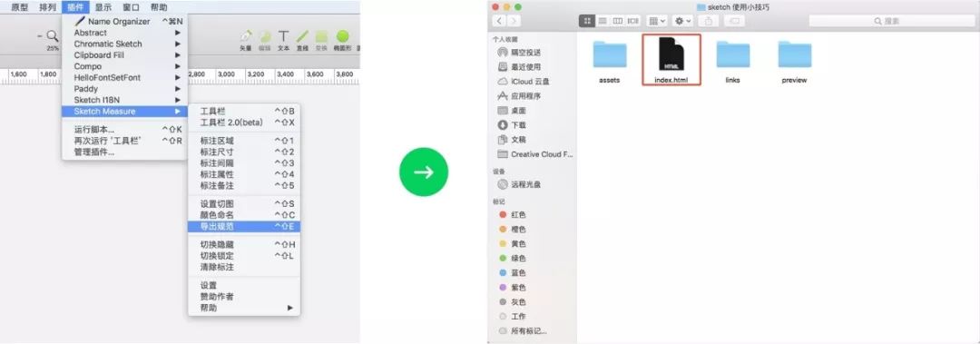Expand the Abstract submenu arrow
980x344 pixels.
(x=178, y=33)
